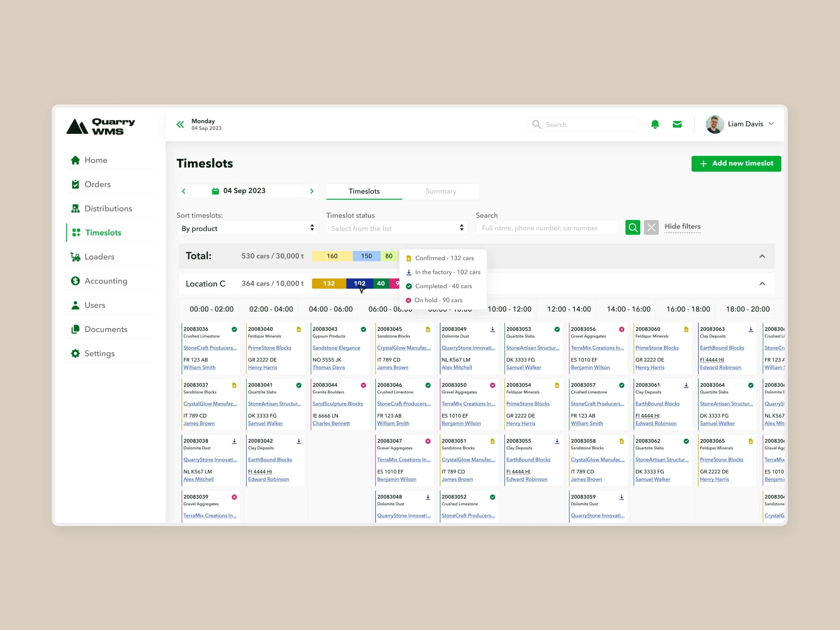This screenshot has height=630, width=840.
Task: Open Sandstone Elegance link on 20083043
Action: (336, 348)
